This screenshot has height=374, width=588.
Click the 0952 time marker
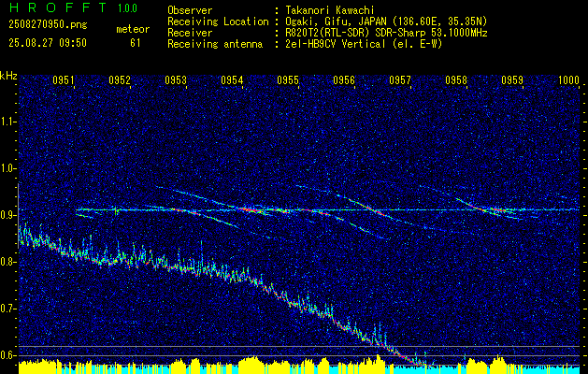tap(120, 80)
